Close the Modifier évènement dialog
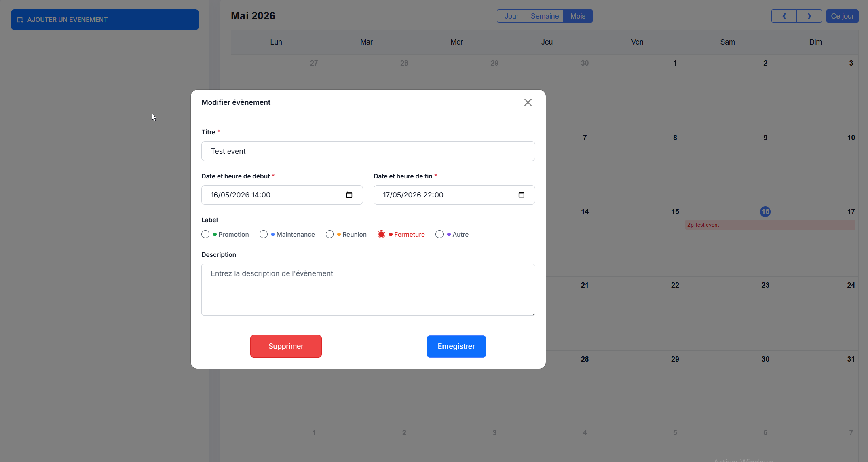 pyautogui.click(x=528, y=102)
